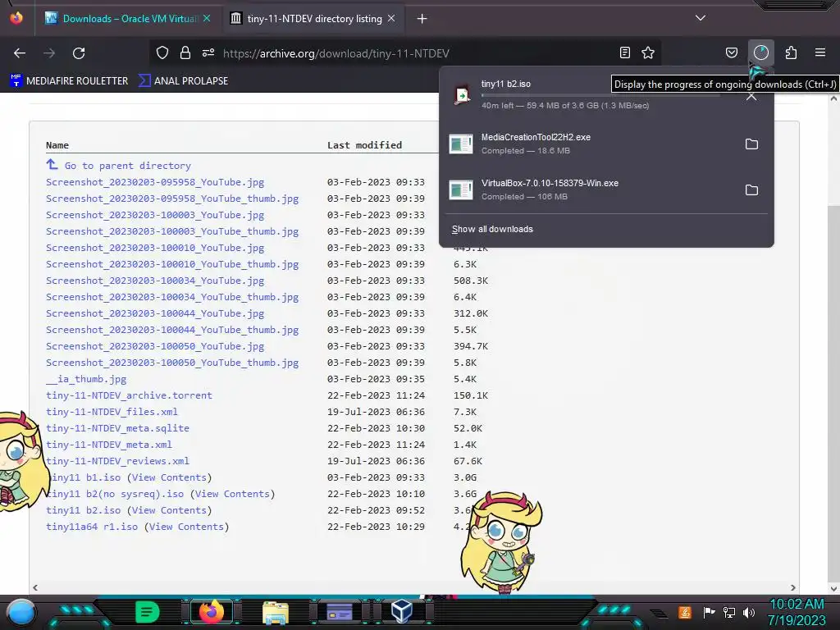
Task: Click Go to parent directory link
Action: (x=127, y=166)
